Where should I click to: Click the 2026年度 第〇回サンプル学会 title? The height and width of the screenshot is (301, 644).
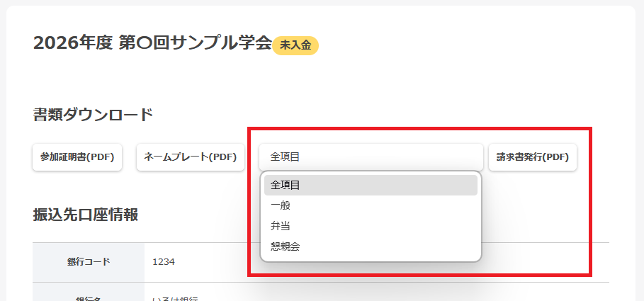152,42
